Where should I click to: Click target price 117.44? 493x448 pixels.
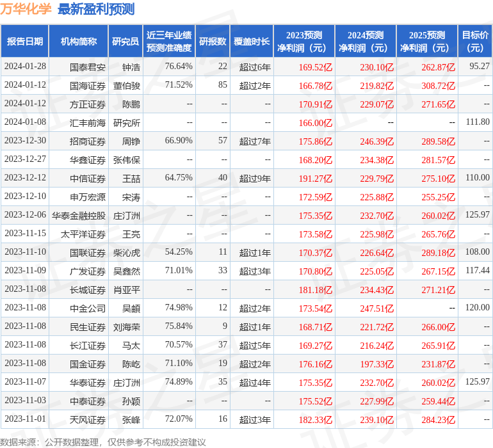(x=478, y=270)
